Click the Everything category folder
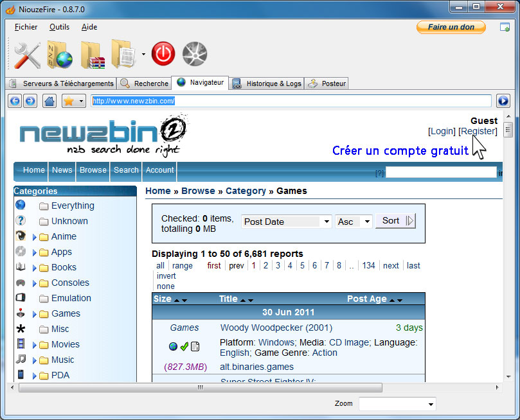This screenshot has width=520, height=420. (x=44, y=206)
